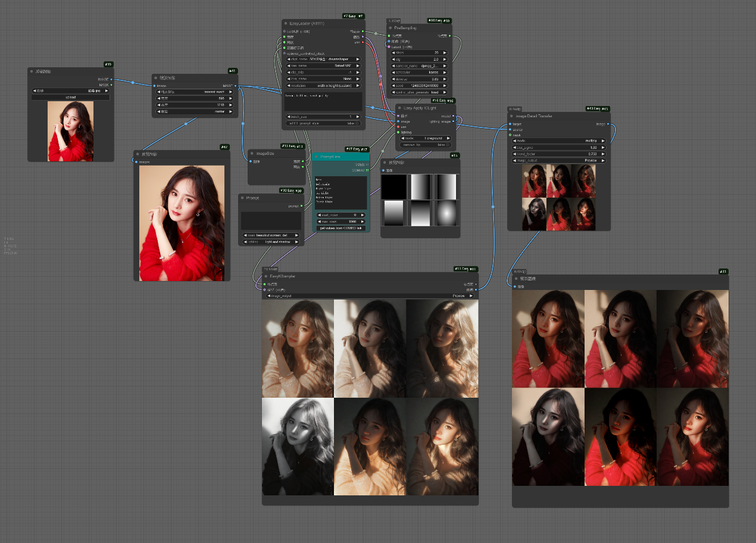
Task: Select the radial gradient lighting thumbnail
Action: point(446,213)
